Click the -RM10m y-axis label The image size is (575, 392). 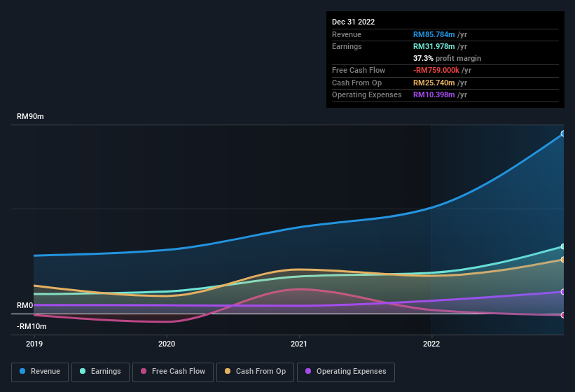point(32,326)
